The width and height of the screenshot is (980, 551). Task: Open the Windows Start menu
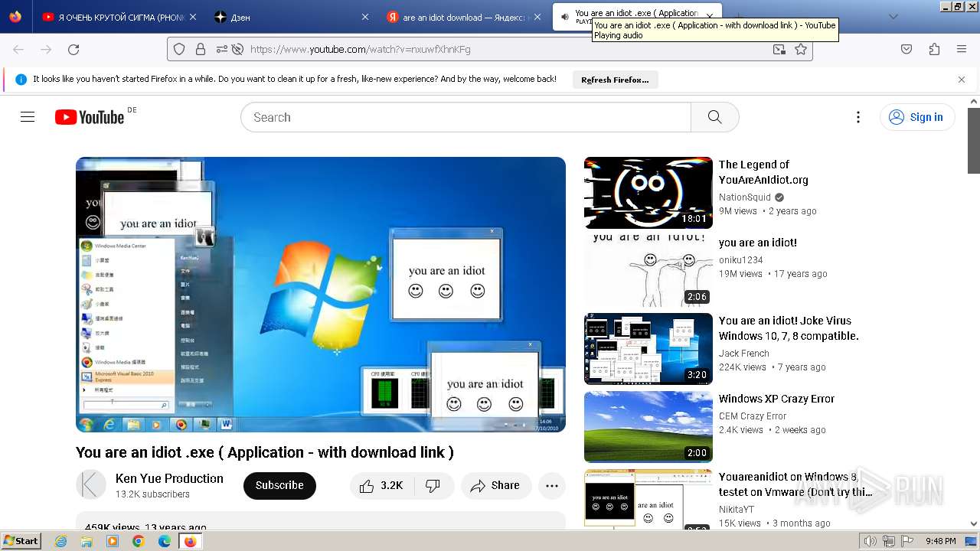(x=21, y=541)
